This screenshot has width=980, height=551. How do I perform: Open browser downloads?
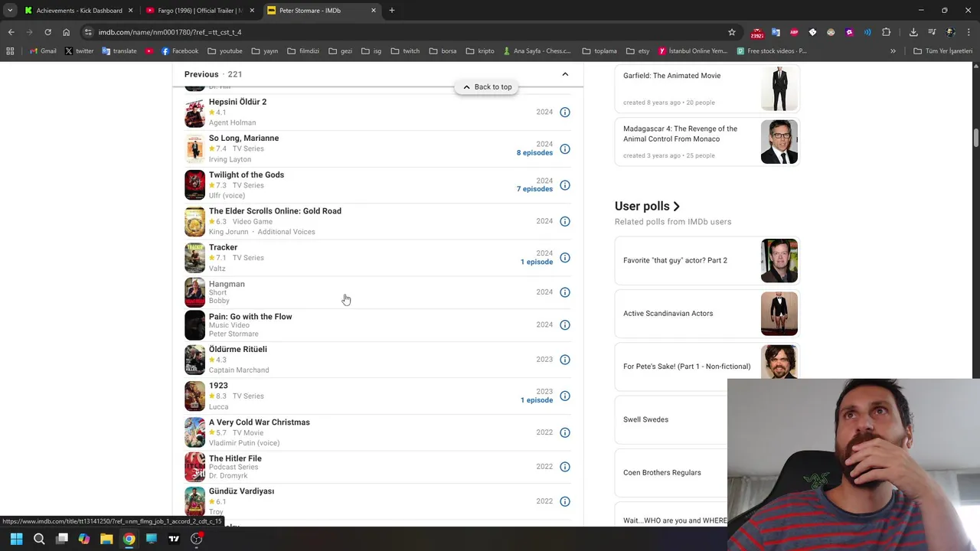pyautogui.click(x=913, y=32)
